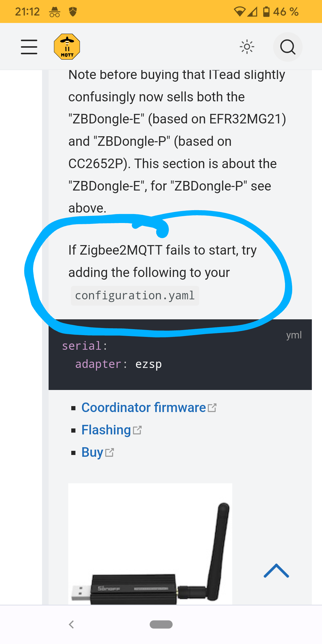Tap the configuration.yaml inline code
322x644 pixels.
(x=135, y=296)
